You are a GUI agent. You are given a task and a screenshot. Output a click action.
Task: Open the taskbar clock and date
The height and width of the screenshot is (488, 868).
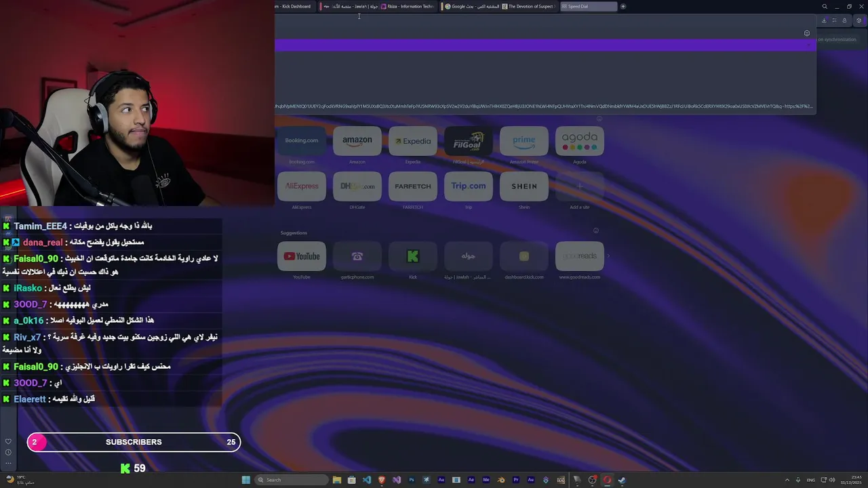[850, 480]
